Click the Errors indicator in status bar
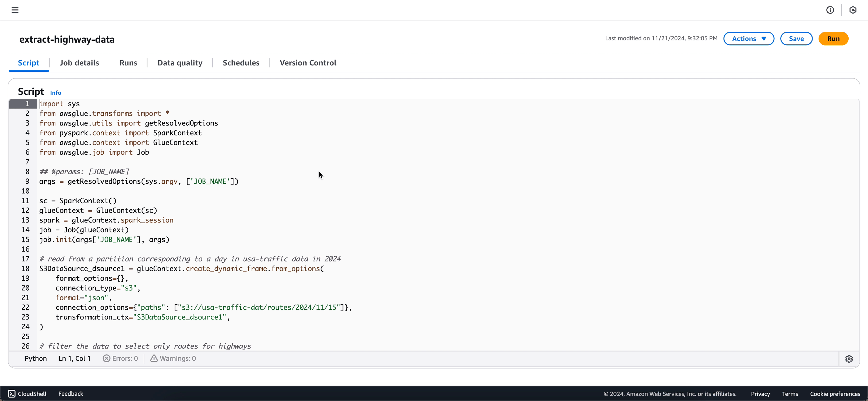Screen dimensions: 868x401 click(120, 358)
